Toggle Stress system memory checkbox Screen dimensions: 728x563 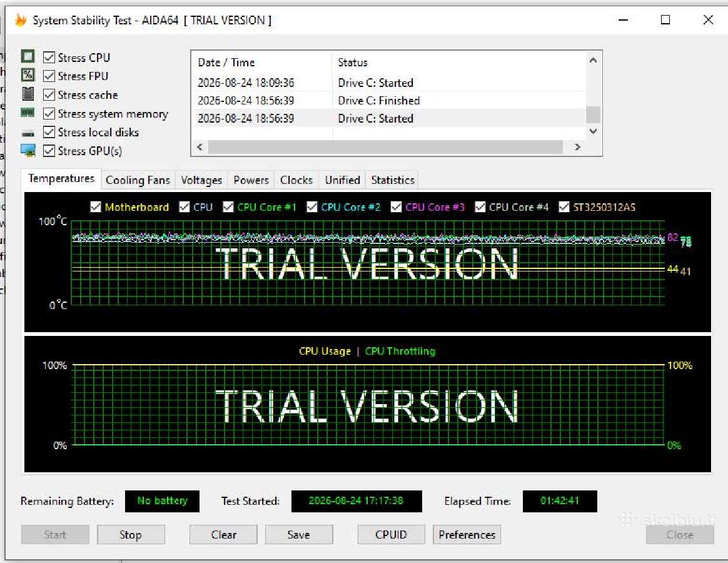(49, 113)
